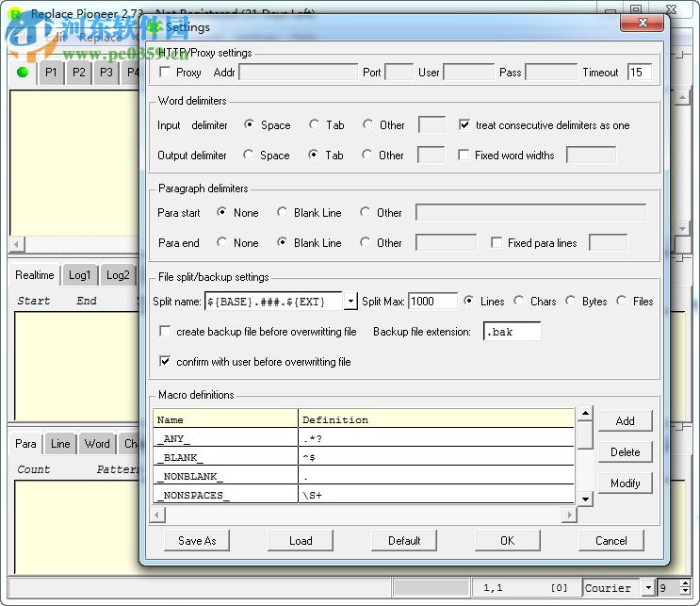Select Tab as input delimiter
Screen dimensions: 700x606
pos(315,125)
